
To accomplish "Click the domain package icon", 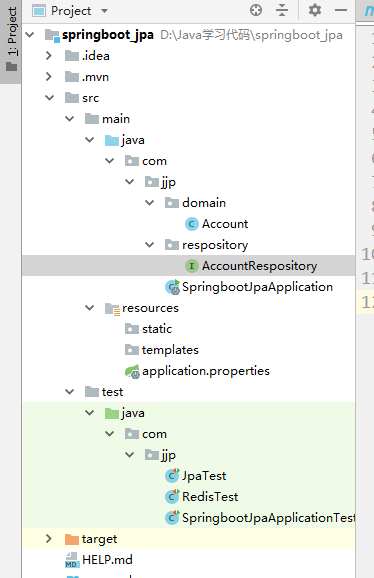I will [x=172, y=203].
